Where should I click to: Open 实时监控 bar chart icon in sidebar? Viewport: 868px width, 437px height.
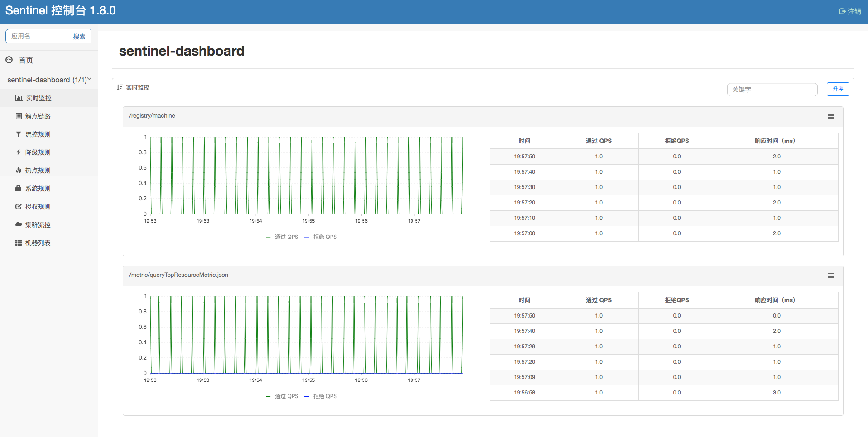(x=19, y=98)
